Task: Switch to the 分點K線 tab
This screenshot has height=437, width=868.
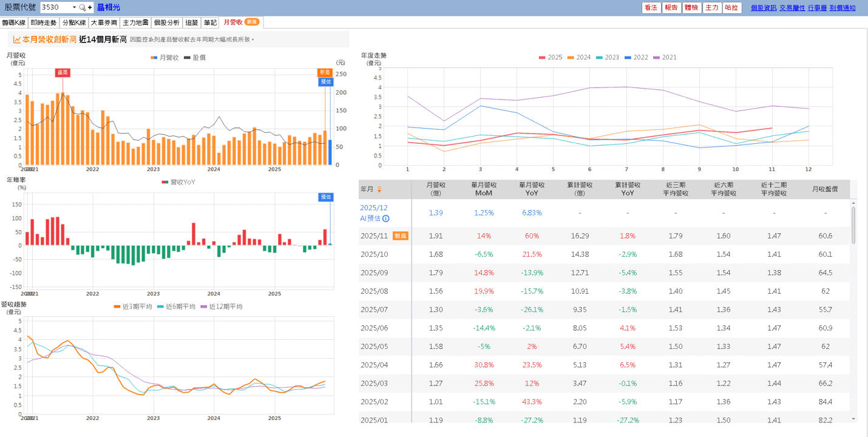Action: click(x=74, y=22)
